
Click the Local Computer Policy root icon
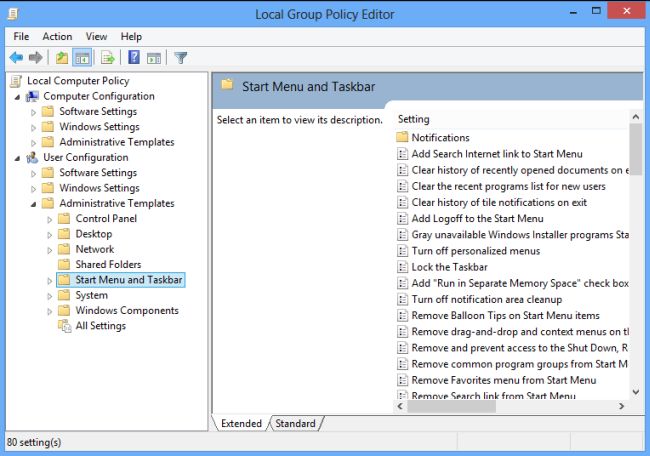coord(16,81)
